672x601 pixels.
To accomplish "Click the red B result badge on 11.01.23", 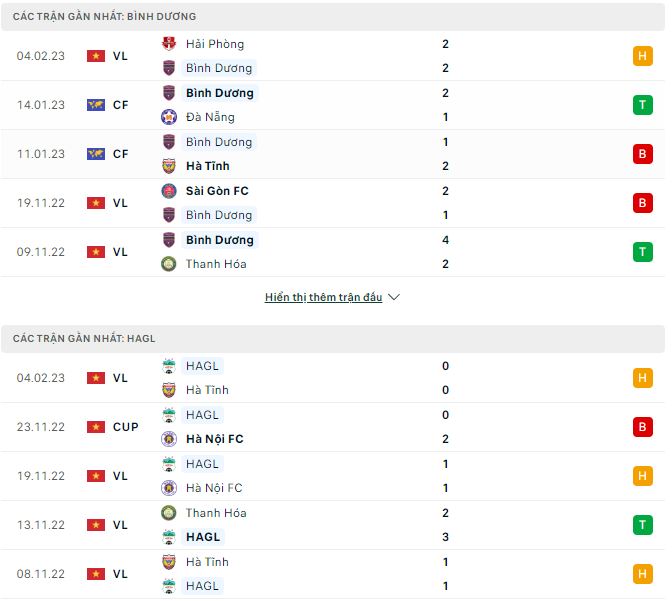I will [x=642, y=154].
